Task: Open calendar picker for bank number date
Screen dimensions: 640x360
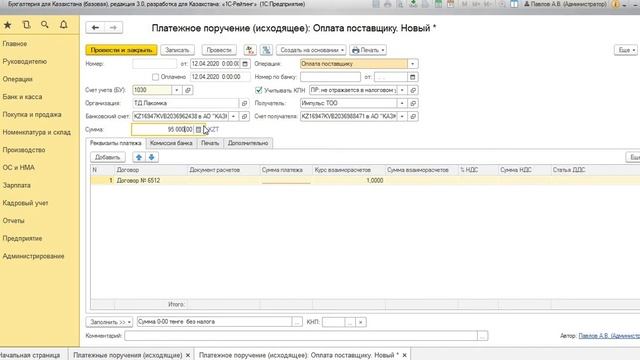Action: coord(413,77)
